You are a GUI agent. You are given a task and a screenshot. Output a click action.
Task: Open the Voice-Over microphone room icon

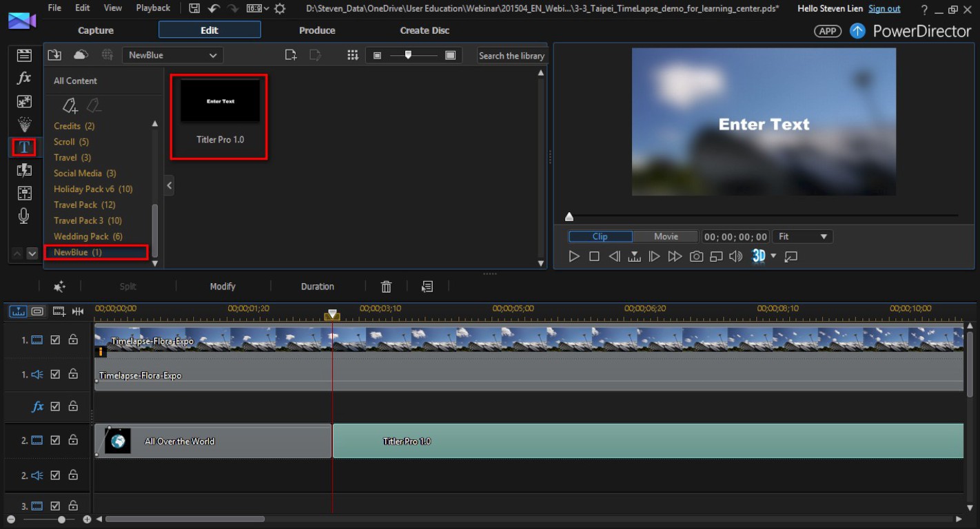pos(24,216)
